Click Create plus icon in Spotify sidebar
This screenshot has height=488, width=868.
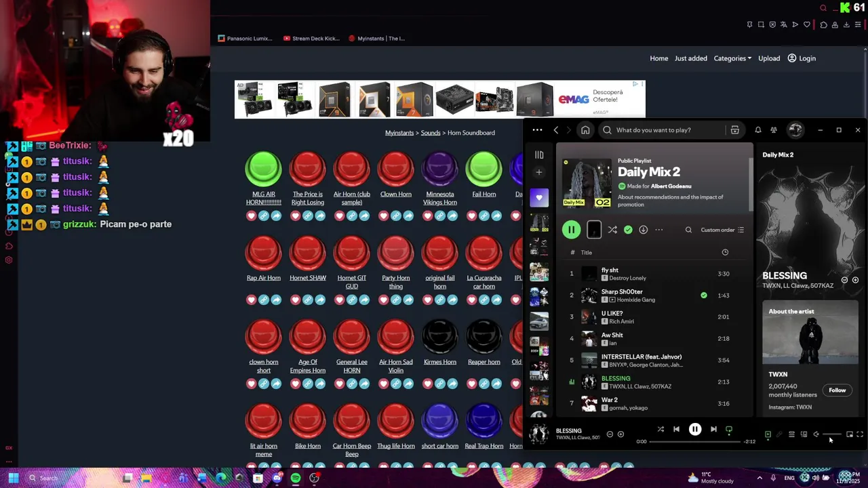[539, 172]
